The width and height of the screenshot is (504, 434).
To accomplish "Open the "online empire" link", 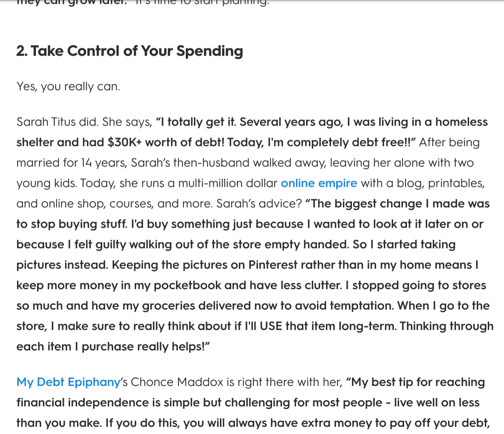I will click(319, 184).
